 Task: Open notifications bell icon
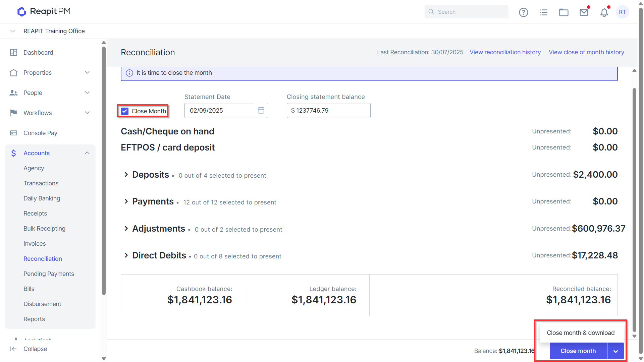(x=604, y=12)
